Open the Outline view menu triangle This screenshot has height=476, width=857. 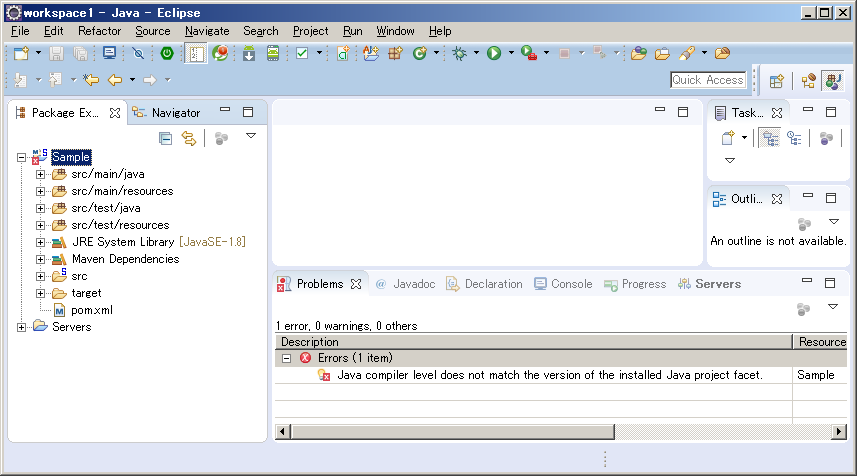[x=833, y=221]
